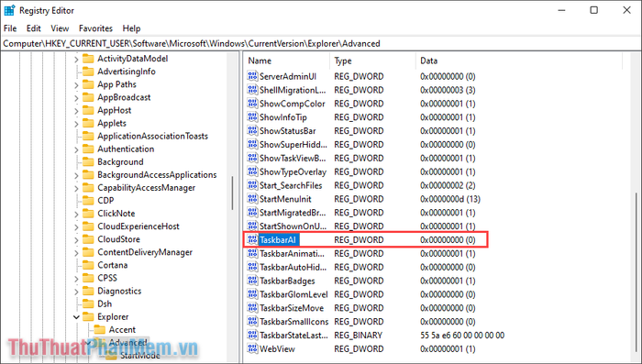This screenshot has width=642, height=364.
Task: Click the Registry Editor title bar icon
Action: click(x=9, y=10)
